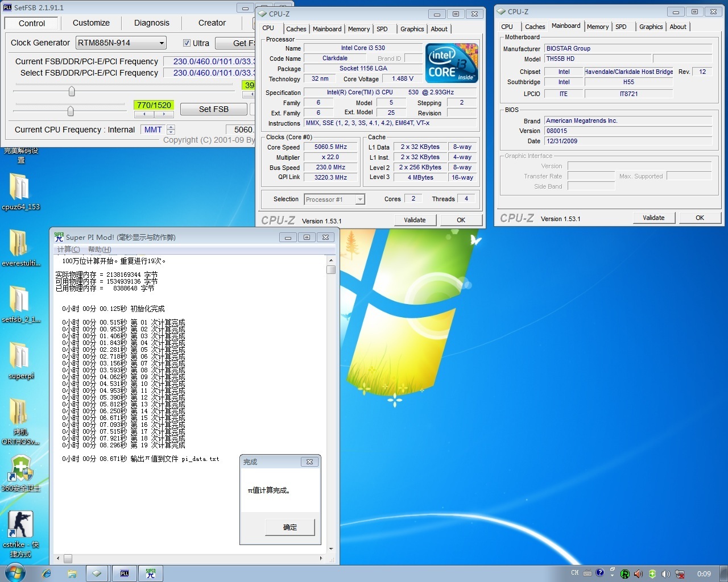
Task: Open the 计算(C) menu in Super PI
Action: (68, 250)
